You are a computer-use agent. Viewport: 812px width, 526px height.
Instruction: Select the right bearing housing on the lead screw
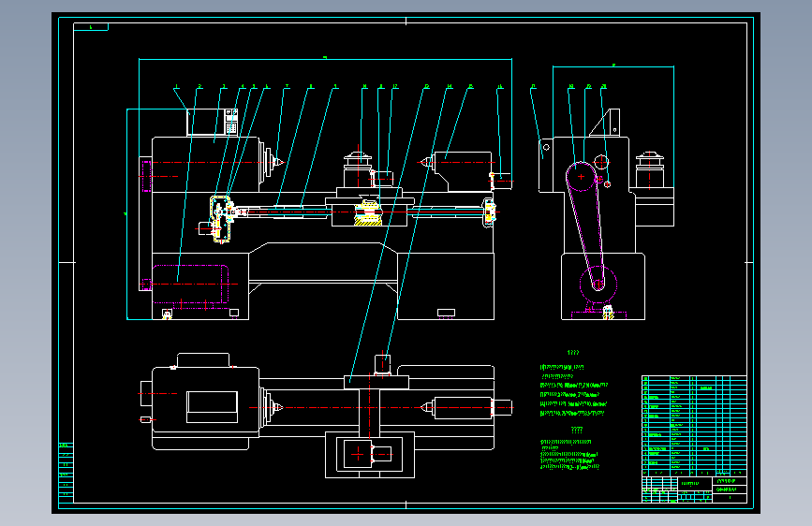click(x=489, y=212)
